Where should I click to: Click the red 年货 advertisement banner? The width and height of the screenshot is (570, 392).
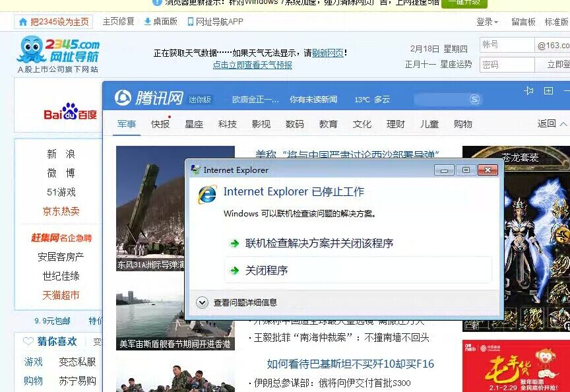(x=516, y=366)
